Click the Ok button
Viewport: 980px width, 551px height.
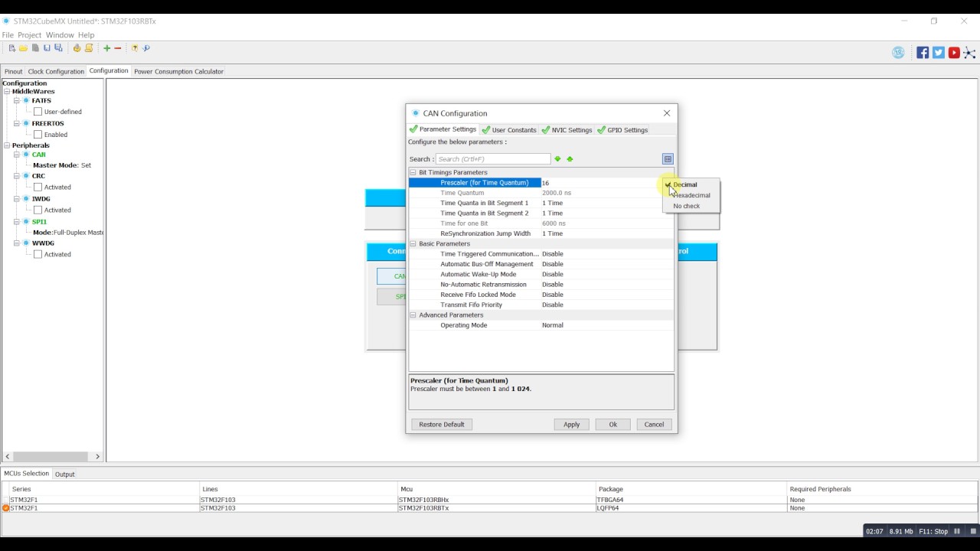coord(612,424)
